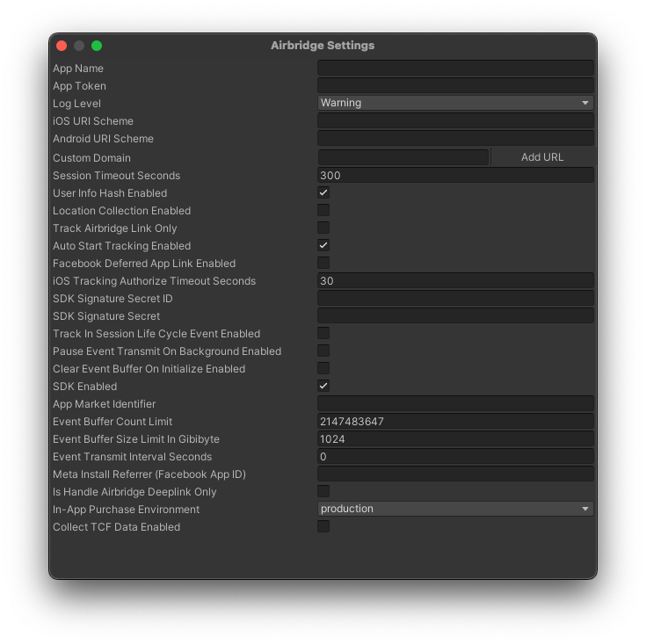Enable Location Collection Enabled checkbox
The height and width of the screenshot is (644, 646).
click(x=323, y=210)
